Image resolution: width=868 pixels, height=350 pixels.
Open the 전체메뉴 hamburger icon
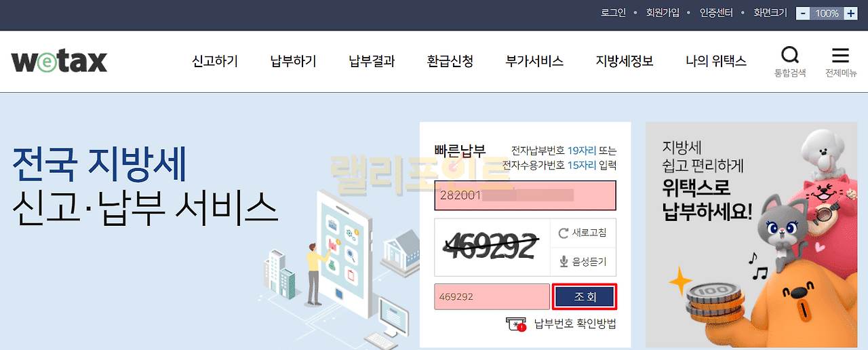(x=840, y=56)
